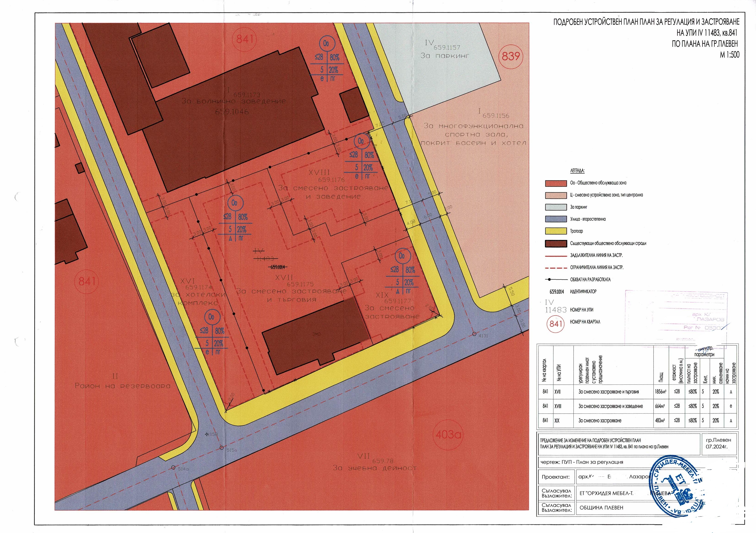Click the date text 07.2024г.

tap(716, 447)
